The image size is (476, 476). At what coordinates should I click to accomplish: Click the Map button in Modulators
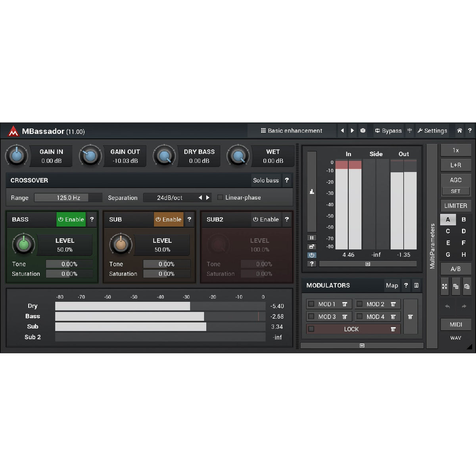coord(392,285)
